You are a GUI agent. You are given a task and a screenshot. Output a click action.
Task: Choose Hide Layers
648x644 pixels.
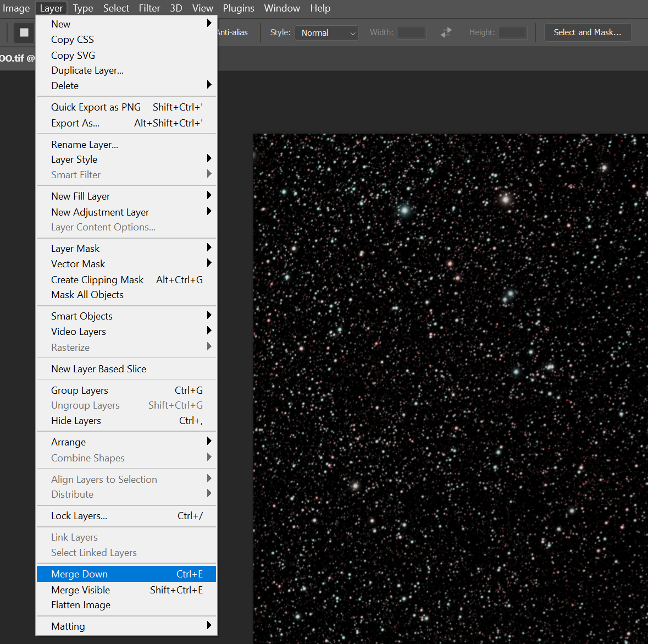pos(126,421)
